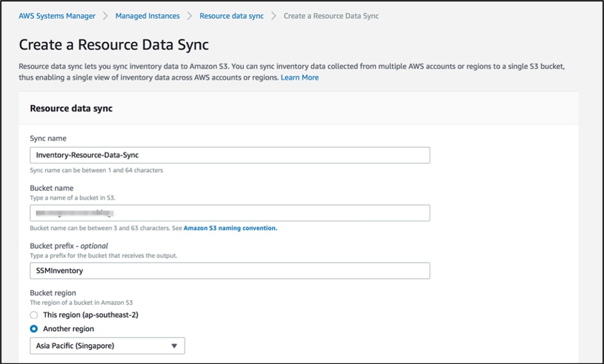
Task: Click hint 'Type a prefix for the bucket that receives the output.'
Action: coord(104,256)
